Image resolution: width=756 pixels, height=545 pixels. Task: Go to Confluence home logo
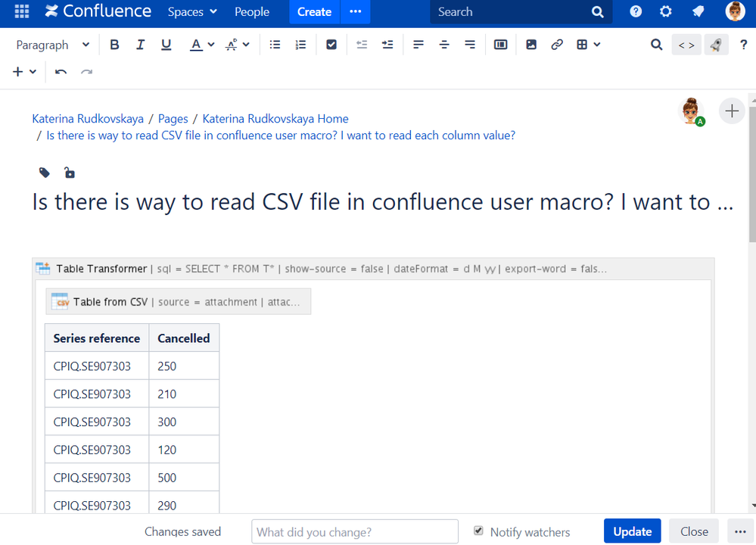(98, 11)
